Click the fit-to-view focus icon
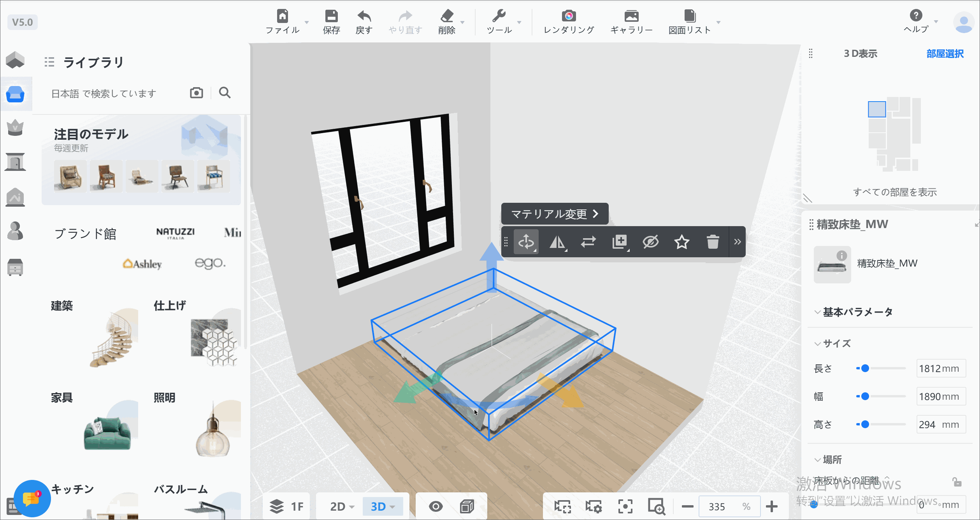 (x=625, y=506)
